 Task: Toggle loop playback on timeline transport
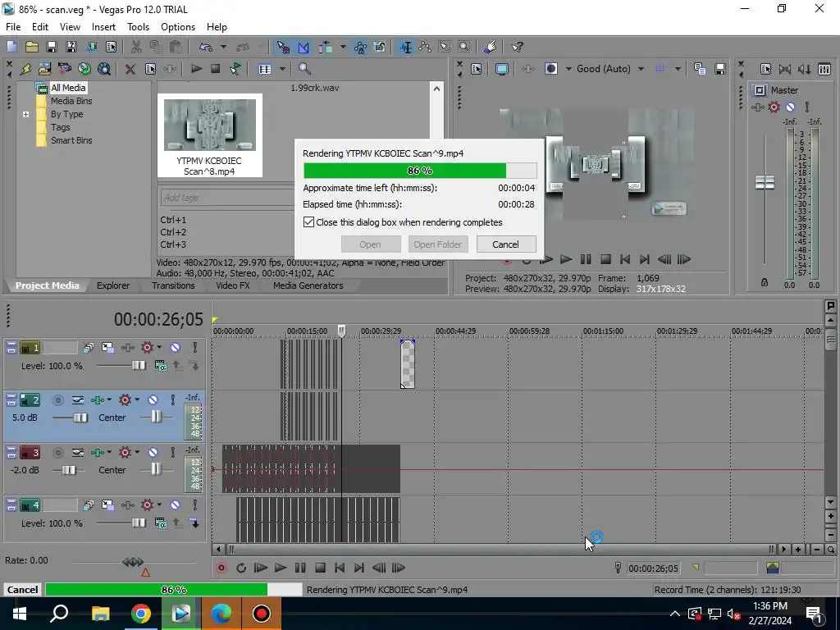coord(241,568)
